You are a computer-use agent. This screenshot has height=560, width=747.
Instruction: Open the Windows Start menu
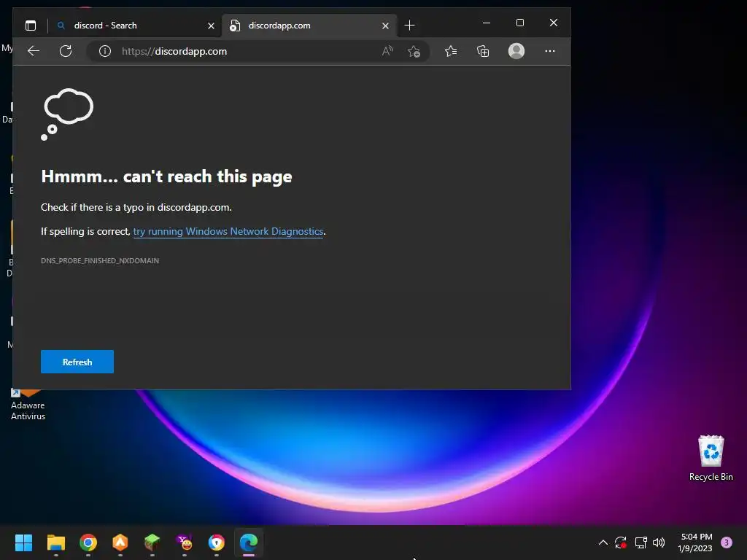click(x=23, y=542)
